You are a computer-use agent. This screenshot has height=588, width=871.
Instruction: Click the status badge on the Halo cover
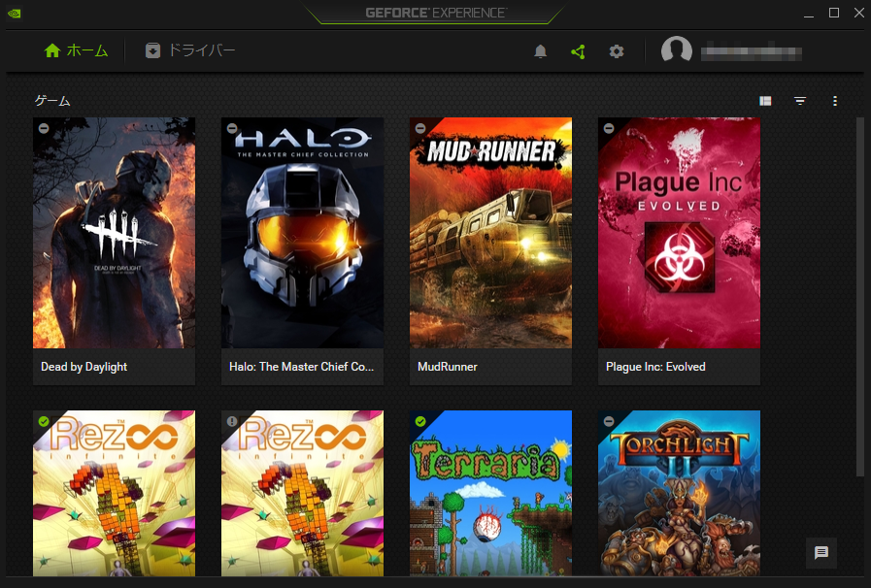pyautogui.click(x=232, y=128)
